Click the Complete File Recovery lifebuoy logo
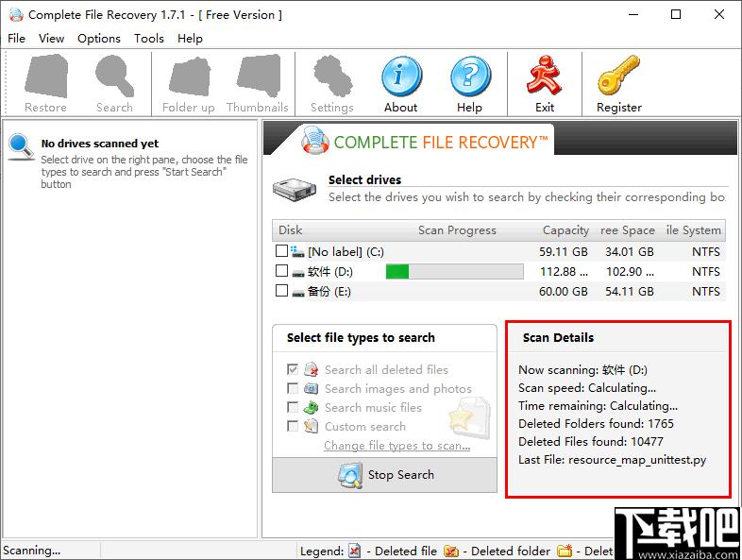Viewport: 742px width, 560px height. (314, 140)
